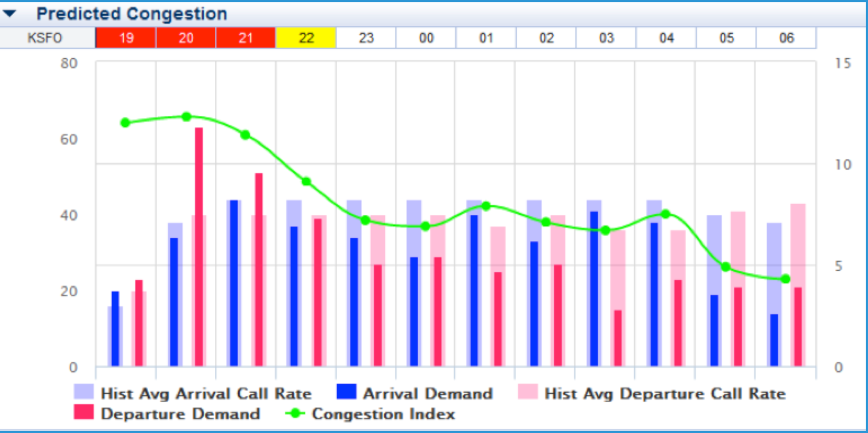Image resolution: width=868 pixels, height=433 pixels.
Task: Click the green Congestion Index point above hour 19
Action: point(125,122)
